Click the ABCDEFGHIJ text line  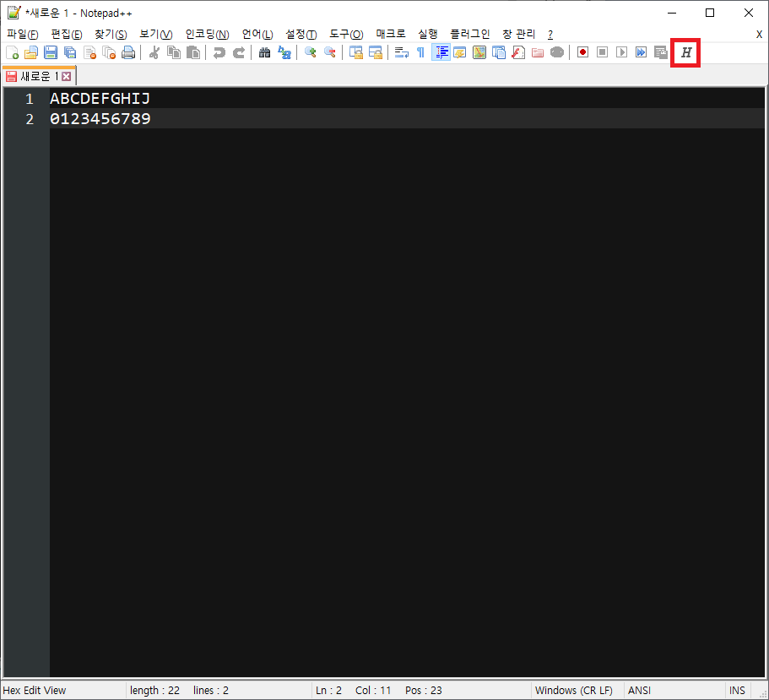(x=100, y=99)
